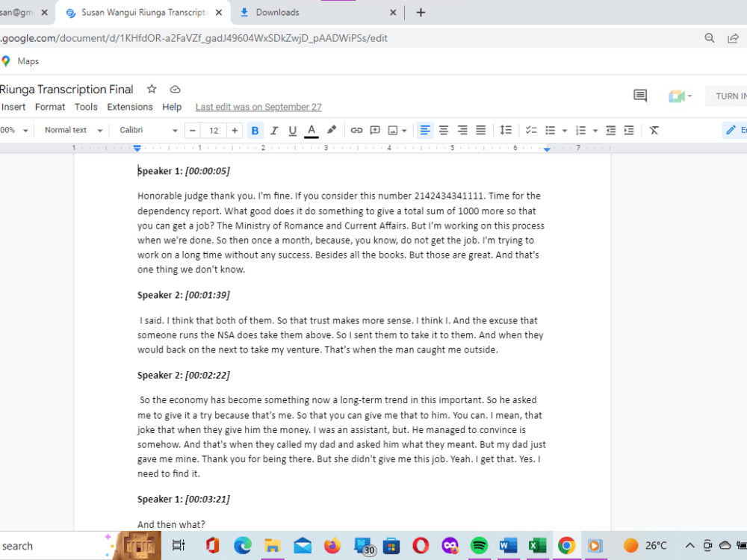Open File Explorer from taskbar
This screenshot has height=560, width=747.
(272, 546)
